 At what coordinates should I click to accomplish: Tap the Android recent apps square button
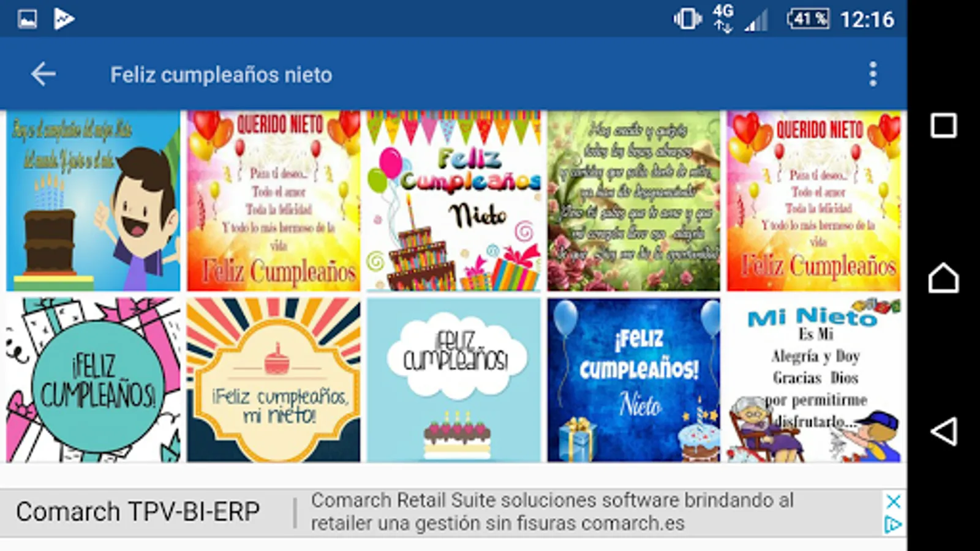tap(943, 126)
